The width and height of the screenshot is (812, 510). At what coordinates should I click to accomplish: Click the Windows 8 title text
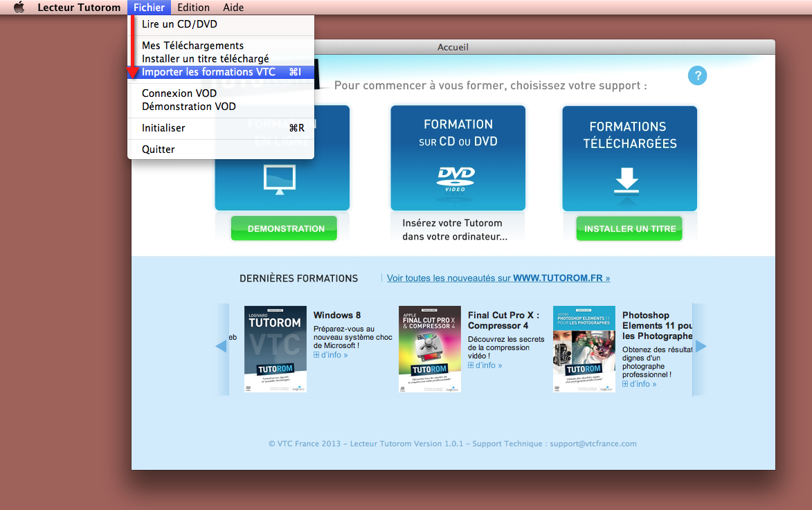click(x=336, y=316)
